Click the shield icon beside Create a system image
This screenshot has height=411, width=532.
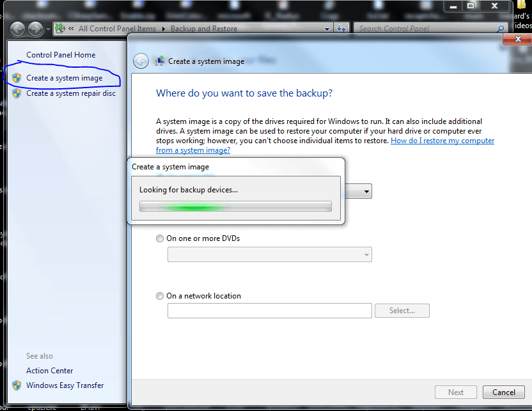coord(17,78)
